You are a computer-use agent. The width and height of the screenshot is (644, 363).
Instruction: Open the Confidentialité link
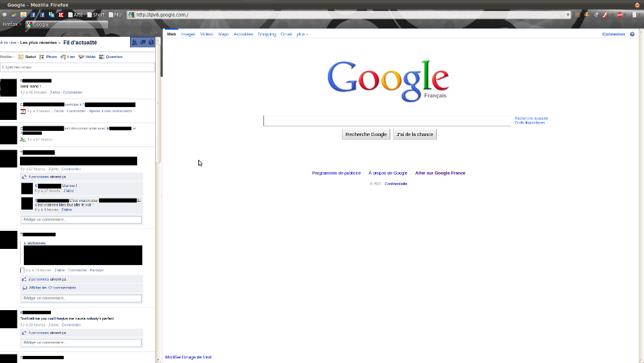tap(396, 184)
